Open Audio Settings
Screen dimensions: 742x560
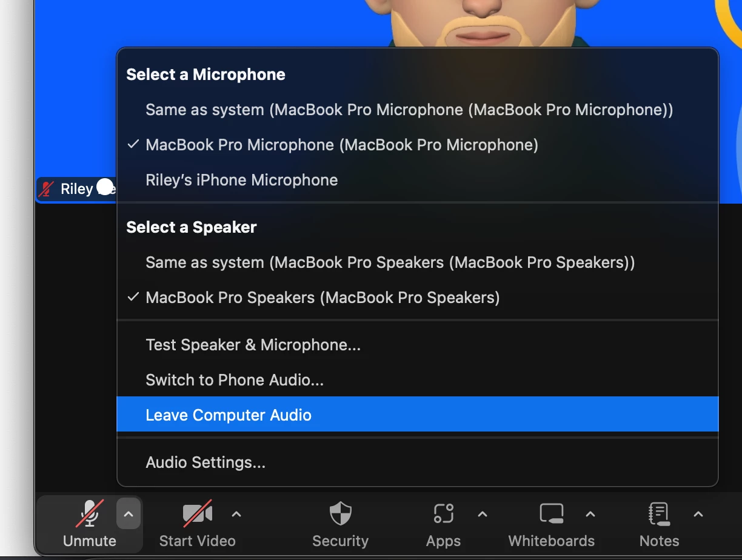(417, 462)
